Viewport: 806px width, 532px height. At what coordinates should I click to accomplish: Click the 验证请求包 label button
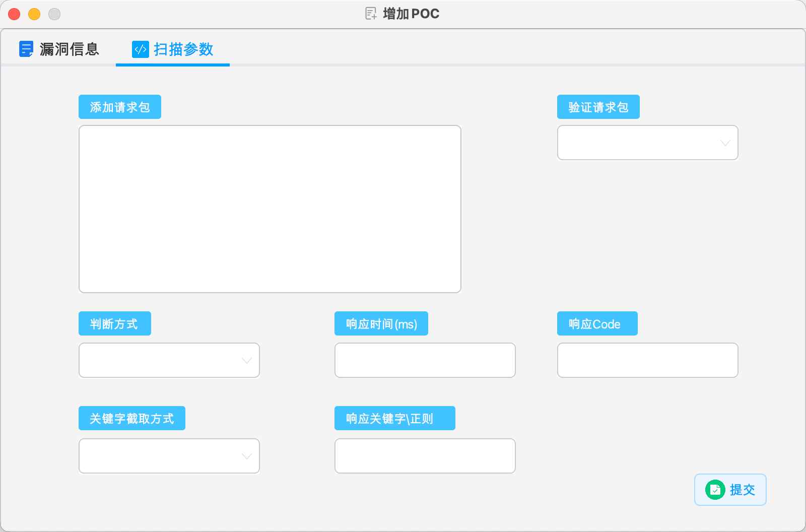598,107
